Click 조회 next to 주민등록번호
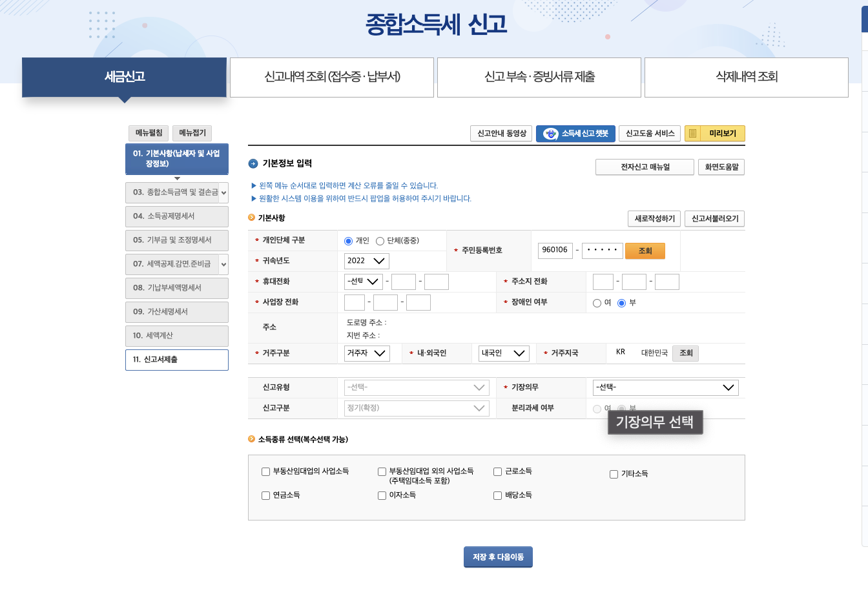The height and width of the screenshot is (598, 868). click(645, 250)
